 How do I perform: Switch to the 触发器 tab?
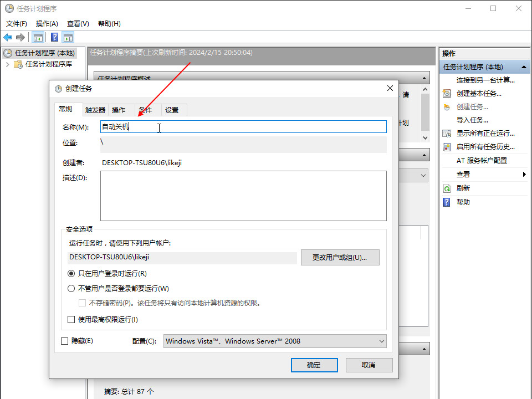click(95, 110)
